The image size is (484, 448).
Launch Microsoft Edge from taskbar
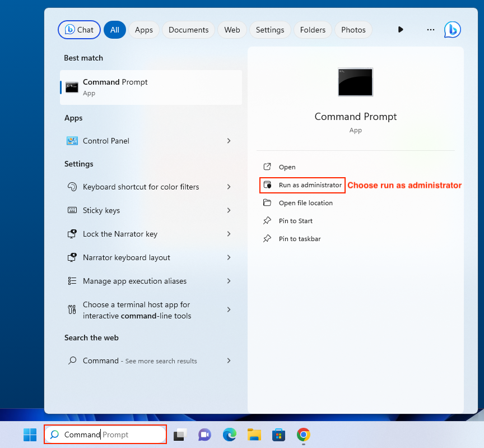(x=229, y=435)
